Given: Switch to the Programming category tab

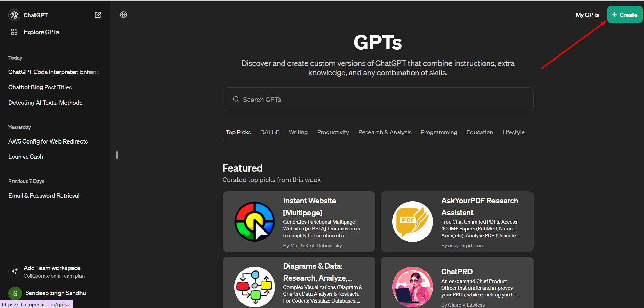Looking at the screenshot, I should point(439,132).
